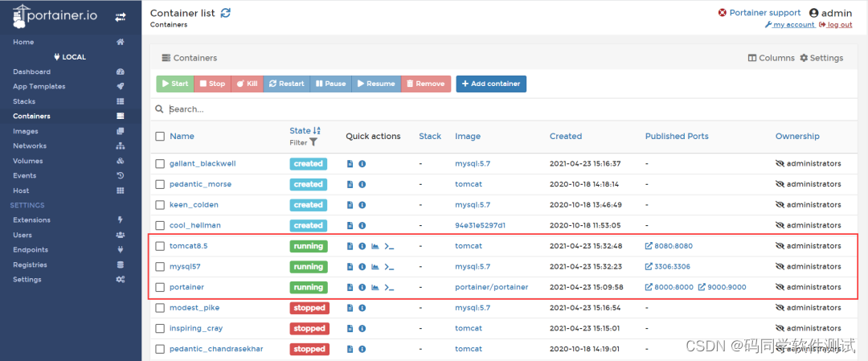Open Portainer support link
Image resolution: width=868 pixels, height=361 pixels.
pos(759,13)
